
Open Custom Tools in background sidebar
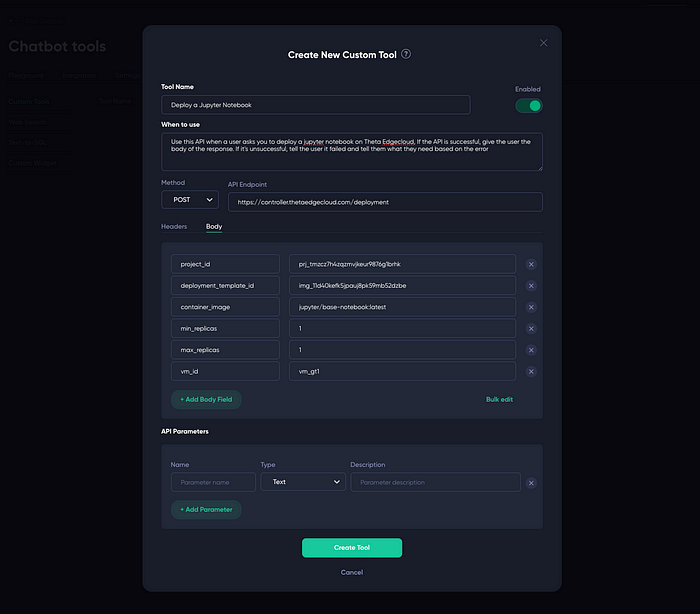click(29, 102)
